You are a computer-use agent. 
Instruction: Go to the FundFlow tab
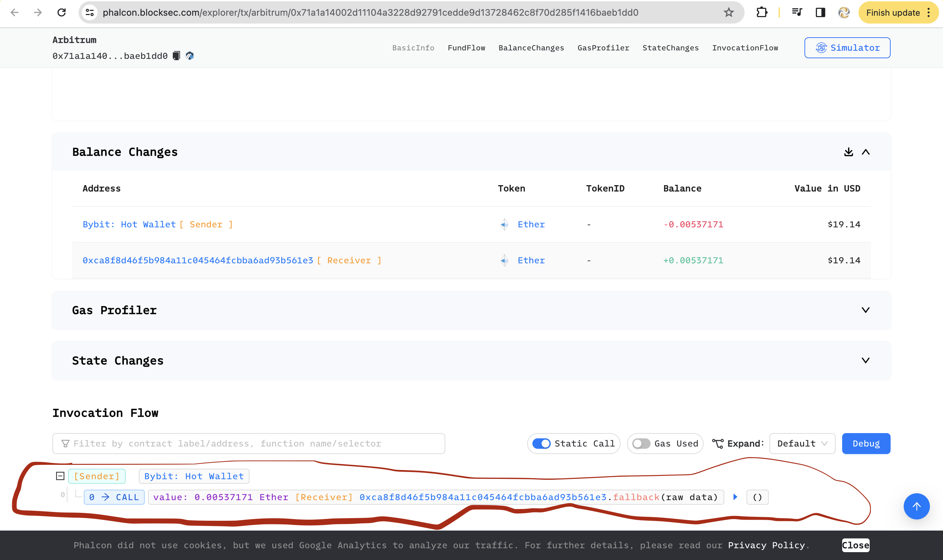pyautogui.click(x=466, y=48)
